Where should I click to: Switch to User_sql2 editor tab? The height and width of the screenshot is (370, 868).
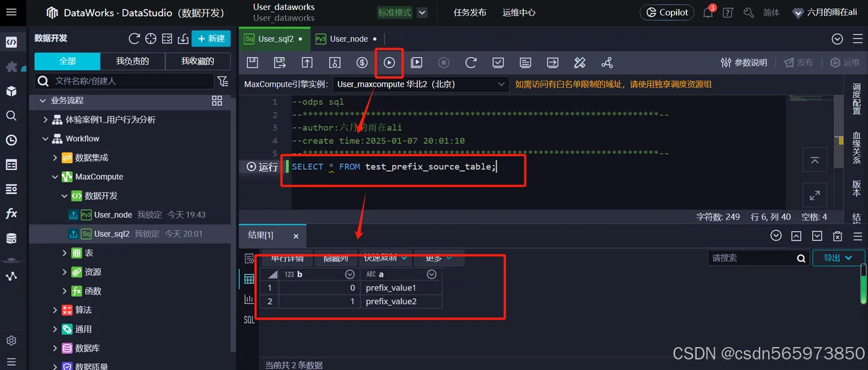click(273, 39)
